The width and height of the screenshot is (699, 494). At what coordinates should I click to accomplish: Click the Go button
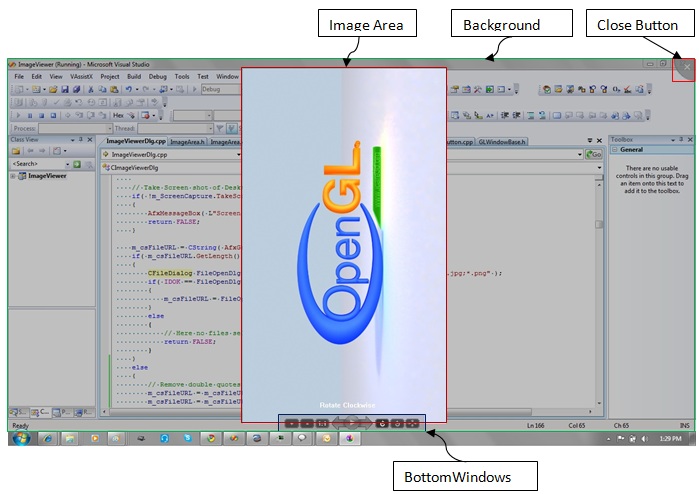594,155
